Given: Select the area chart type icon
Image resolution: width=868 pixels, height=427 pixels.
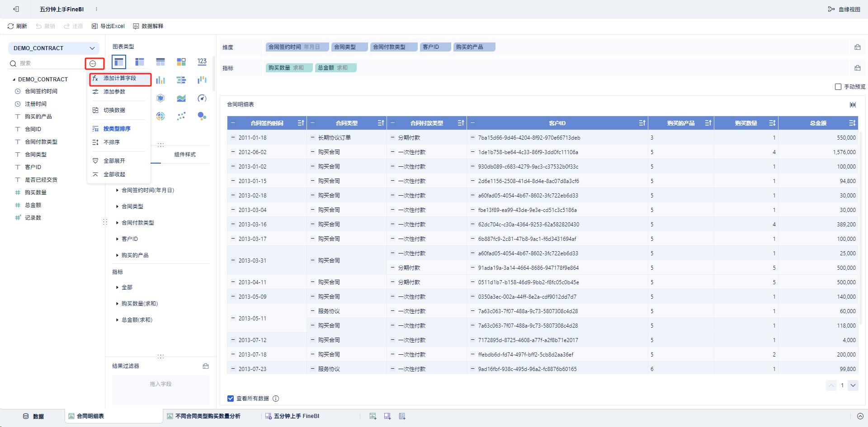Looking at the screenshot, I should pos(181,98).
